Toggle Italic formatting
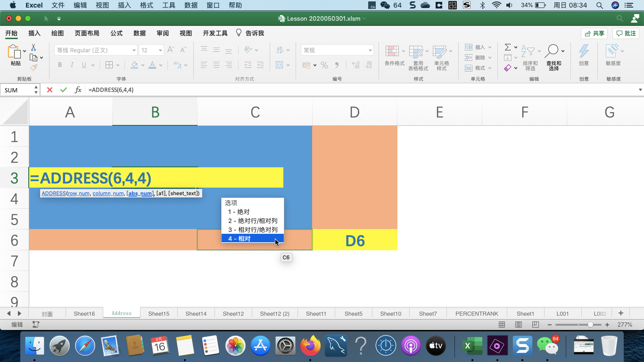The height and width of the screenshot is (362, 644). 72,65
